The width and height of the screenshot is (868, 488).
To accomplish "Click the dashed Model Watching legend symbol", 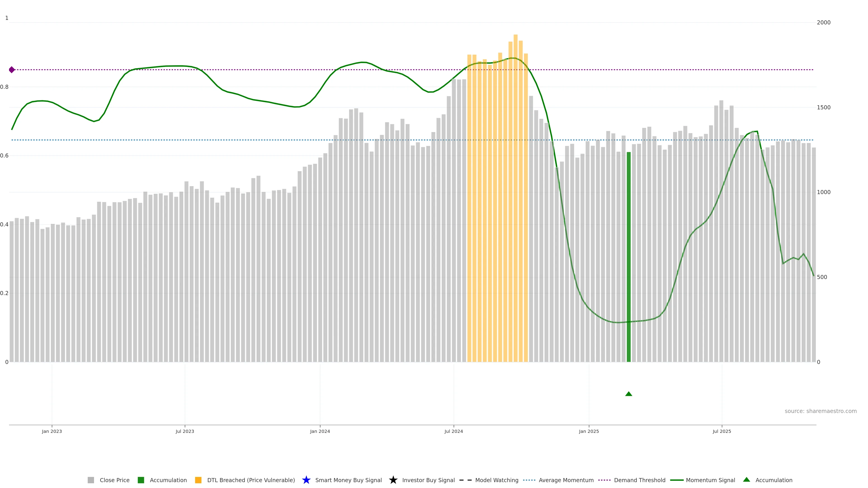I will click(465, 480).
